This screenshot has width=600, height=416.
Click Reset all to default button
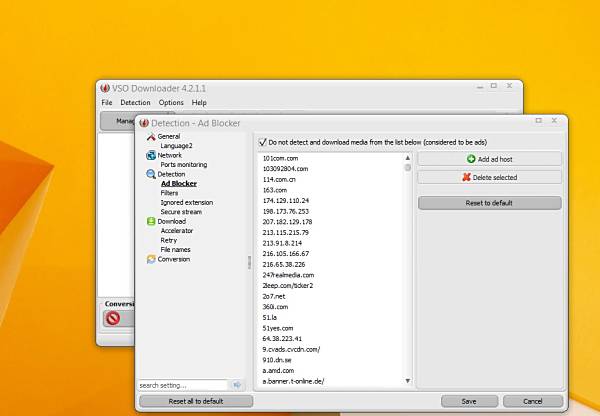pyautogui.click(x=196, y=401)
